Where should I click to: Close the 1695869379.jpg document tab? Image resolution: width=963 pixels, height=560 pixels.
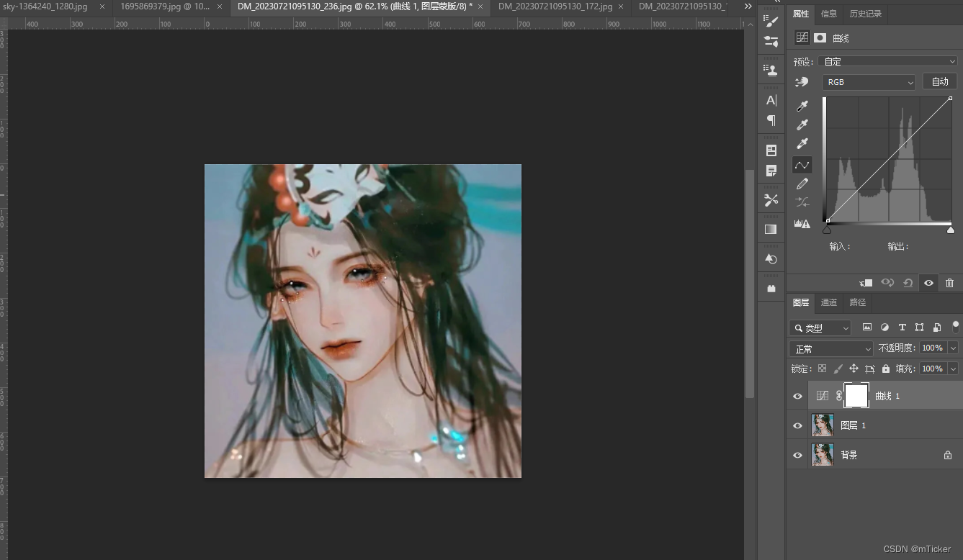coord(220,6)
